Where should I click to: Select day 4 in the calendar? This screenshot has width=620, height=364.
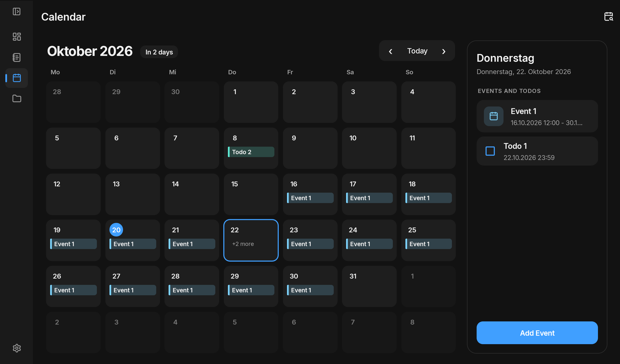click(x=429, y=102)
